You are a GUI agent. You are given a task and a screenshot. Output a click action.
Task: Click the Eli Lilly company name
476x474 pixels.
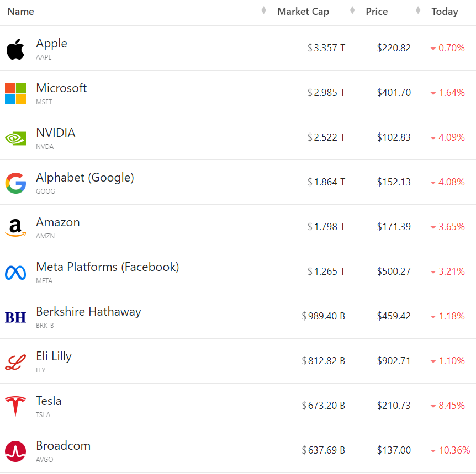54,356
